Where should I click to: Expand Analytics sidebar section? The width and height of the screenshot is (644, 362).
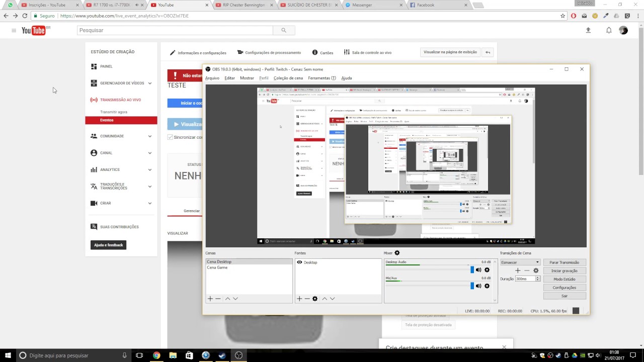pos(150,170)
